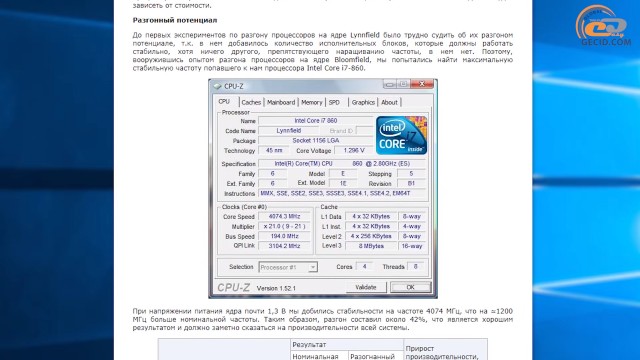Close the CPU-Z window

coord(422,84)
